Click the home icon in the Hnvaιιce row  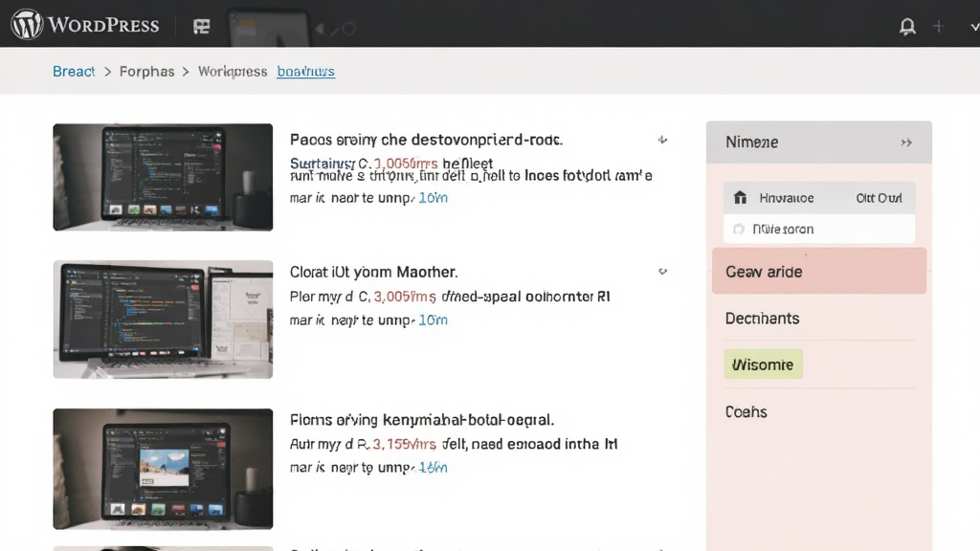[x=740, y=198]
